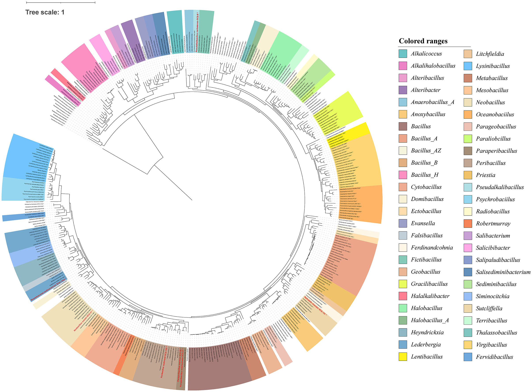Image resolution: width=532 pixels, height=392 pixels.
Task: Click the Halobacillus_A legend swatch
Action: pos(403,320)
